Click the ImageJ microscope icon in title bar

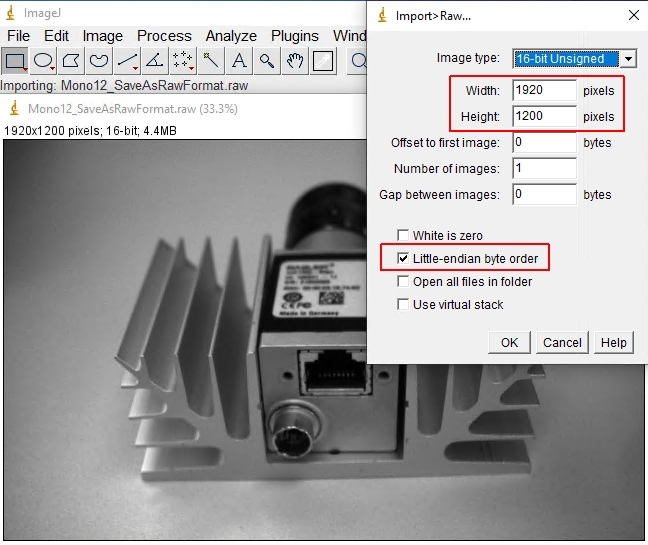(11, 13)
